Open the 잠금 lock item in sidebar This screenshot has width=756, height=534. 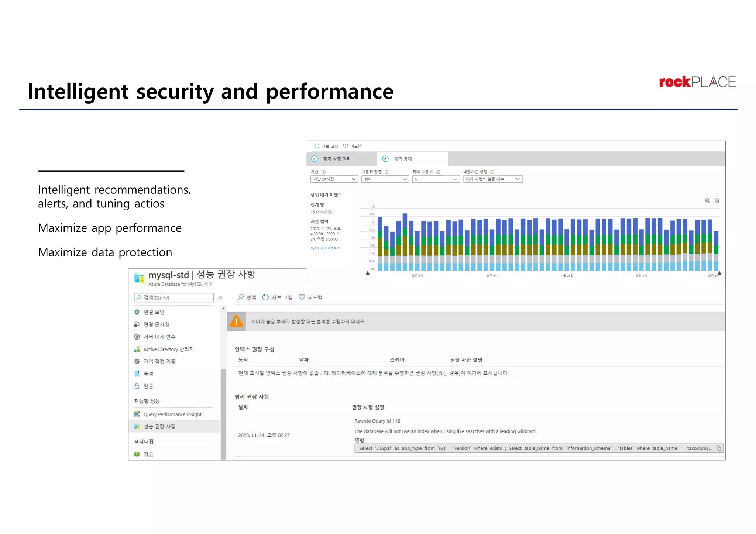click(148, 386)
